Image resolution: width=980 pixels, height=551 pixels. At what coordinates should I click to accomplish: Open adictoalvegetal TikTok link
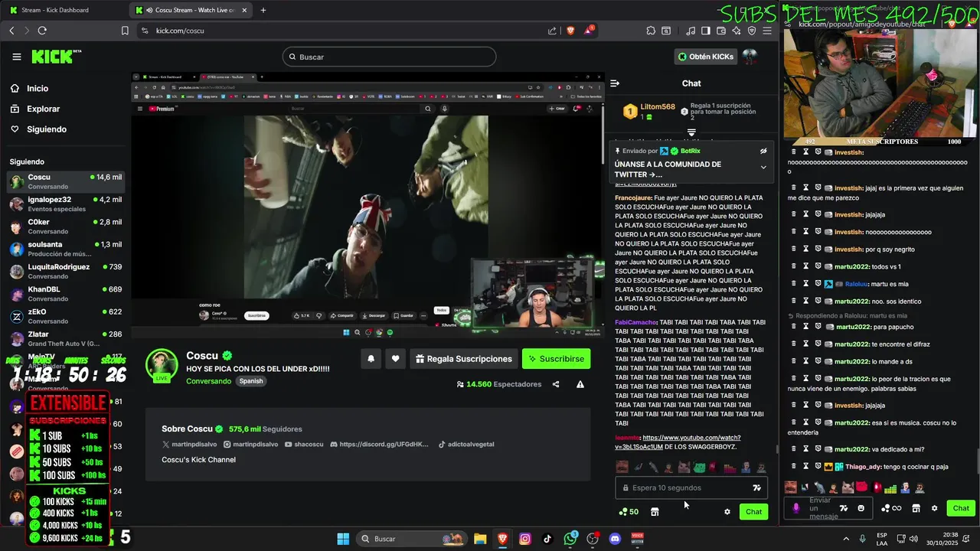pos(466,445)
